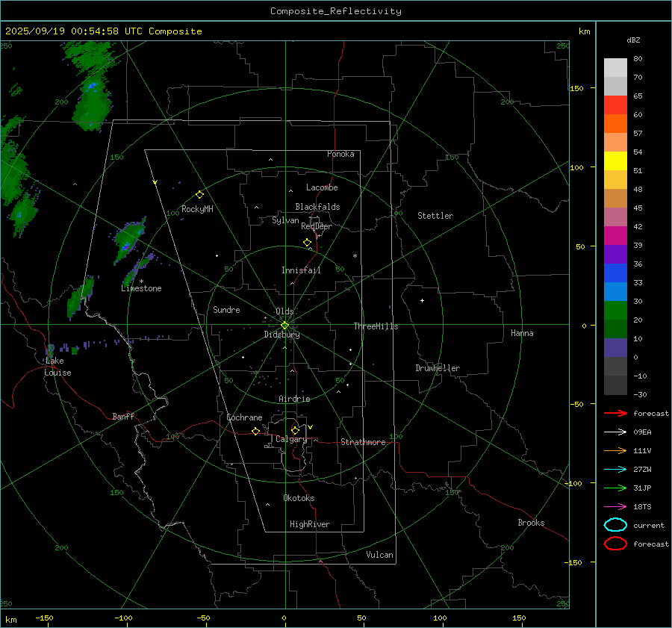Image resolution: width=672 pixels, height=628 pixels.
Task: Click the Drumheller city label
Action: (438, 368)
